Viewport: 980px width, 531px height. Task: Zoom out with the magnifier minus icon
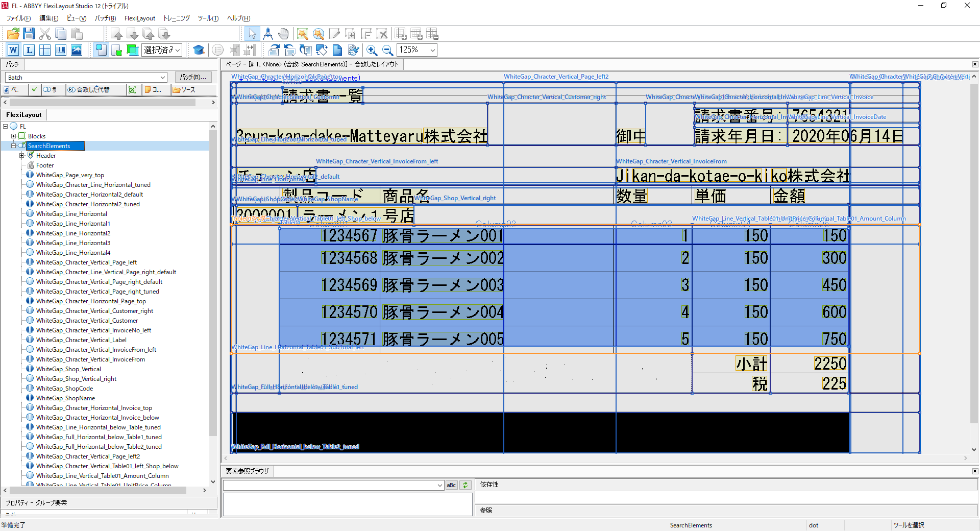pyautogui.click(x=388, y=50)
